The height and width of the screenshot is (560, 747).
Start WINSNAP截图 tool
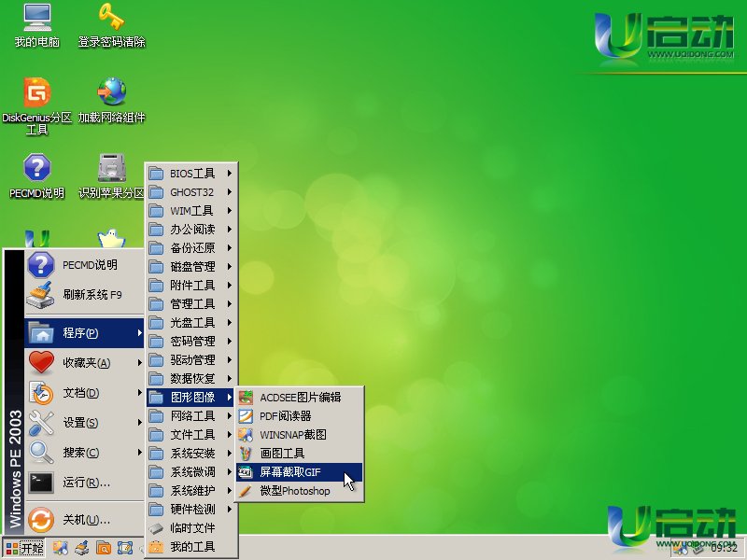[x=300, y=434]
